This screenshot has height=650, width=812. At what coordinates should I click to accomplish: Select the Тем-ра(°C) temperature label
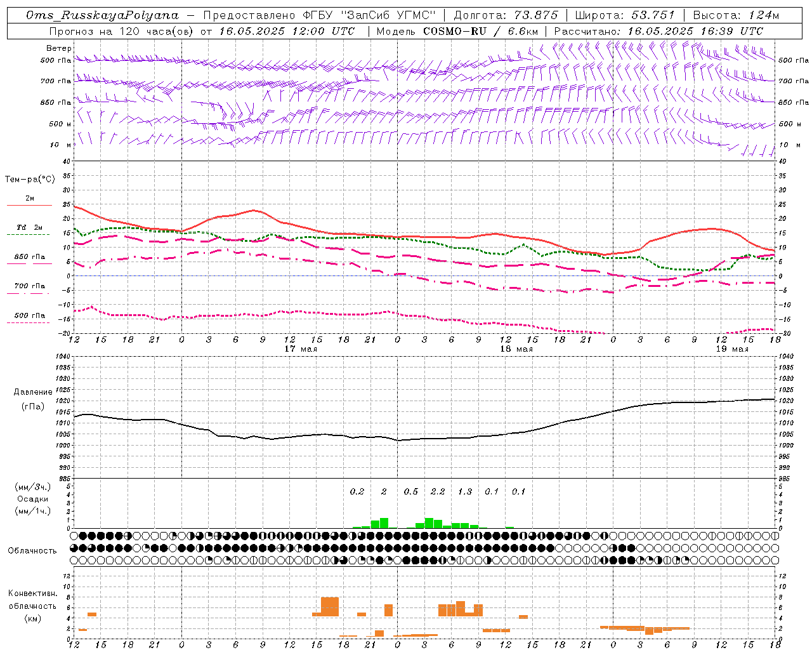(30, 180)
